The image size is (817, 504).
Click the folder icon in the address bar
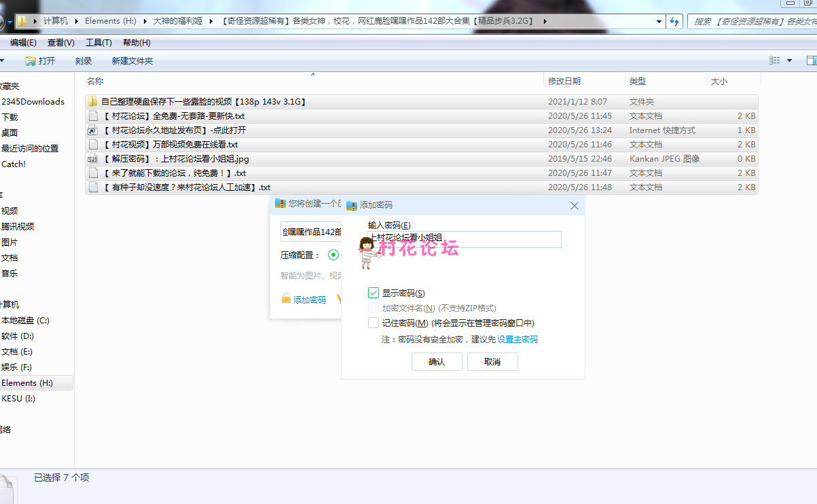click(x=22, y=21)
